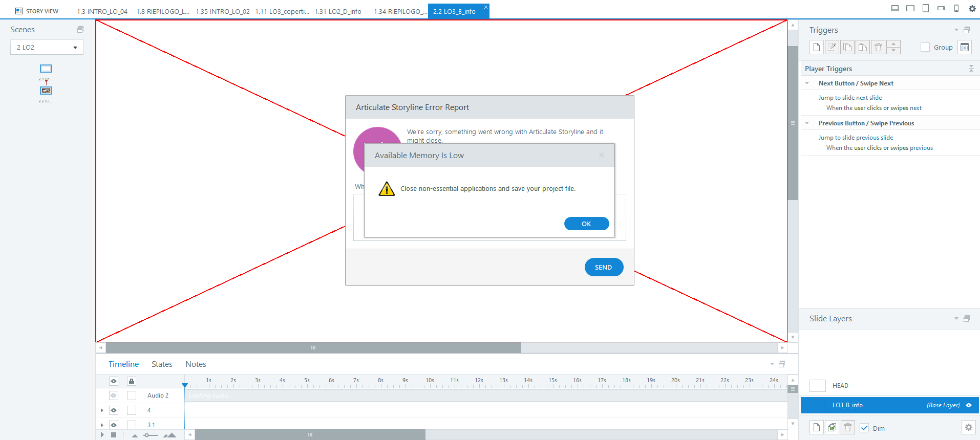Click the timeline zoom slider

[x=150, y=435]
